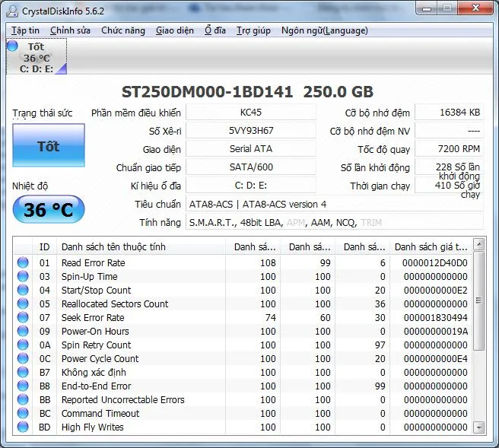
Task: Select the C: D: E: disk tab
Action: point(37,56)
